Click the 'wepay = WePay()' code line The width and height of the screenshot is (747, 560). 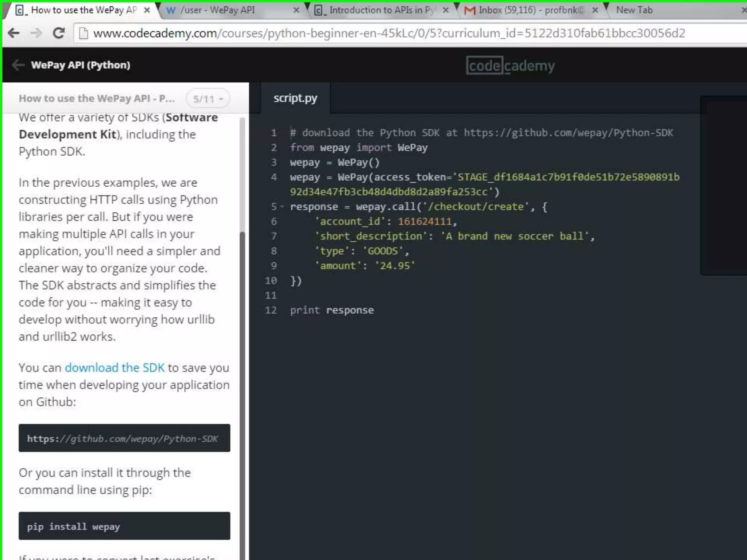(x=335, y=163)
